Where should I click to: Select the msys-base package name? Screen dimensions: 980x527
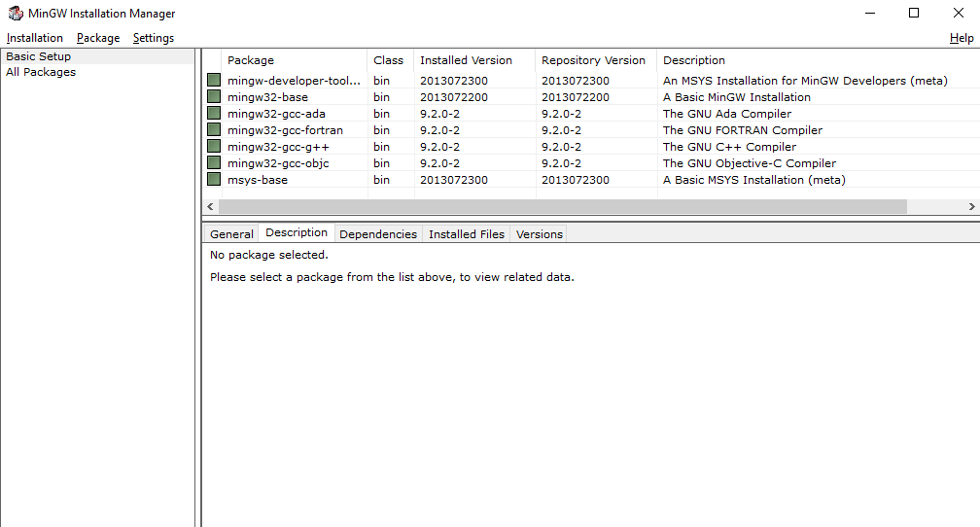point(258,180)
